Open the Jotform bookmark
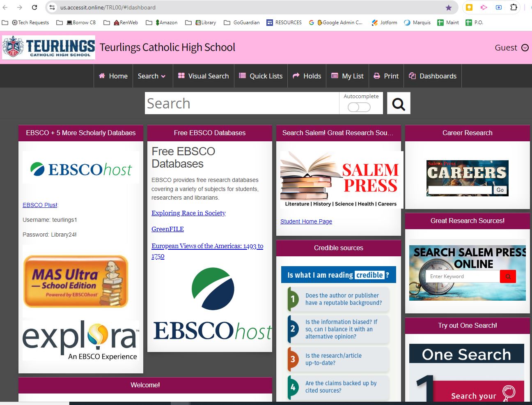532x405 pixels. [384, 23]
